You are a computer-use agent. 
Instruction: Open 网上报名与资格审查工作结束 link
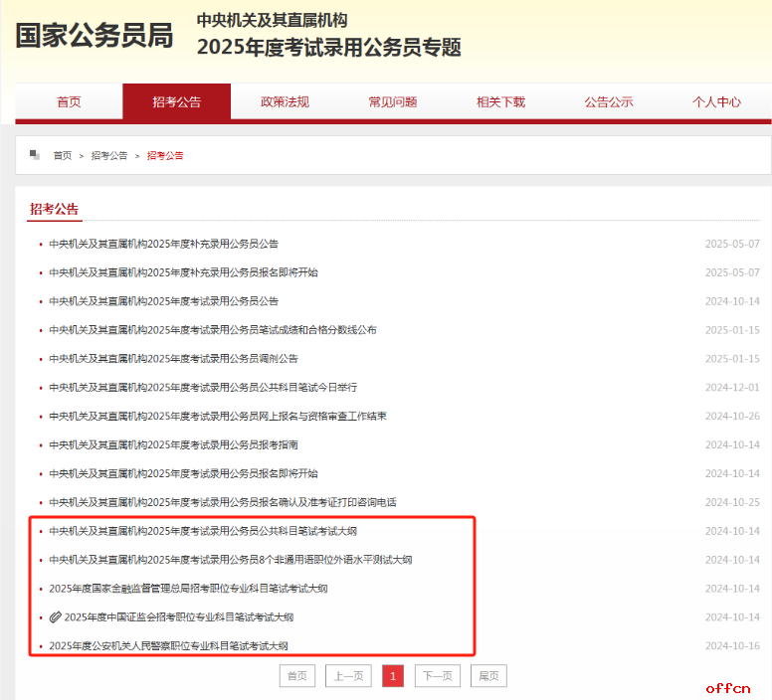pyautogui.click(x=218, y=416)
